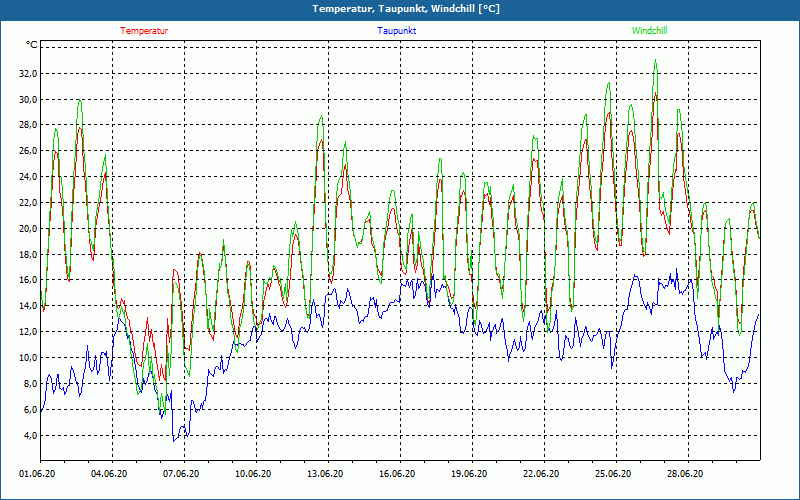Select the 24,0 y-axis value

click(x=28, y=177)
